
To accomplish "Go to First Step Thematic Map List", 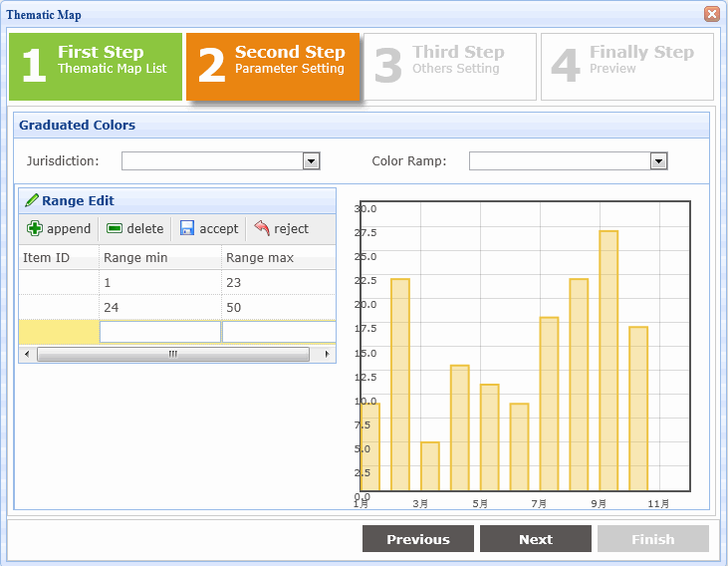I will (96, 67).
